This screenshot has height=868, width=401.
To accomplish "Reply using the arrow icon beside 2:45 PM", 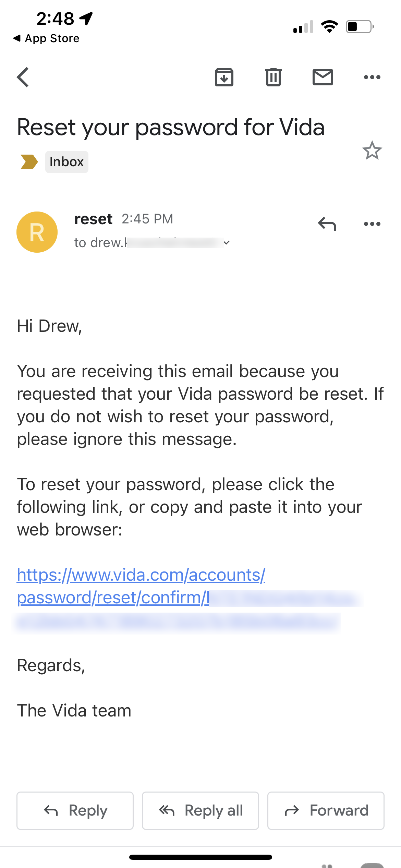I will 327,224.
